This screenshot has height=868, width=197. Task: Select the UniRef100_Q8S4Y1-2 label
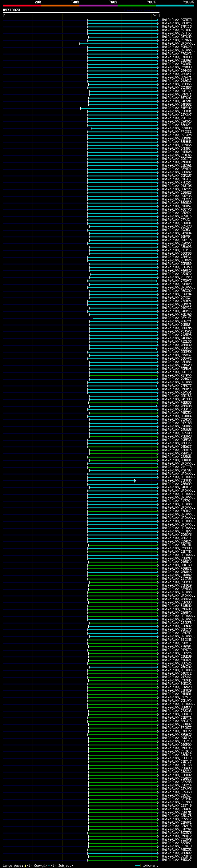point(178,74)
